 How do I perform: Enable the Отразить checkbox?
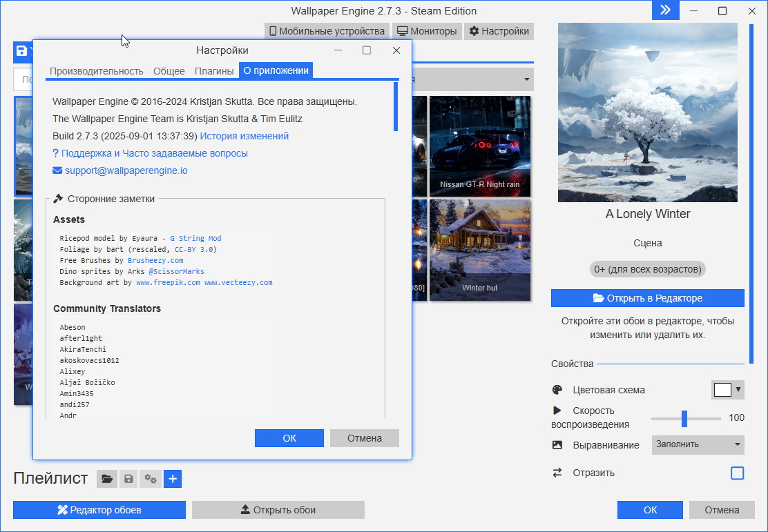pos(737,473)
